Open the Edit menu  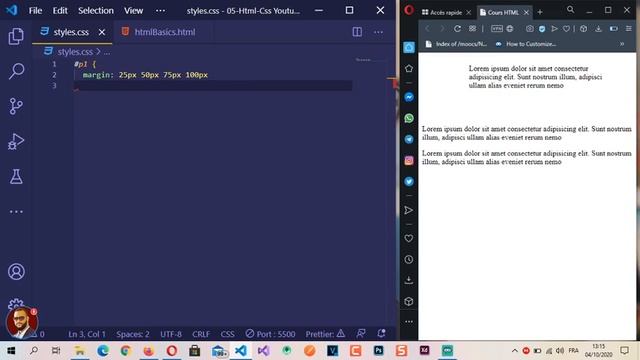coord(60,11)
